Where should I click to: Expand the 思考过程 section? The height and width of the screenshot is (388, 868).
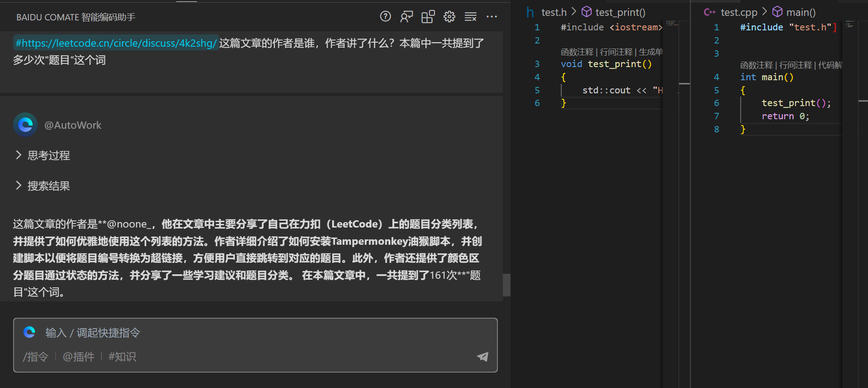tap(43, 155)
